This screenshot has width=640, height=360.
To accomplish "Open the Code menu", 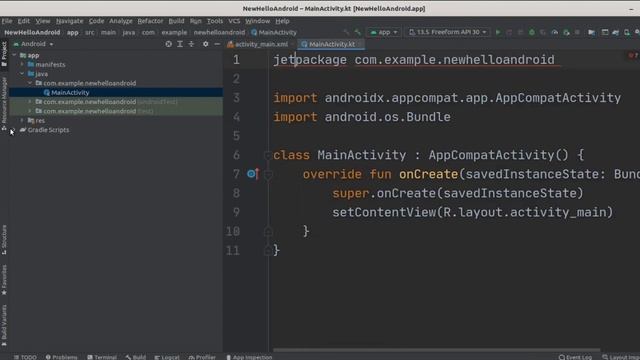I will pyautogui.click(x=96, y=21).
